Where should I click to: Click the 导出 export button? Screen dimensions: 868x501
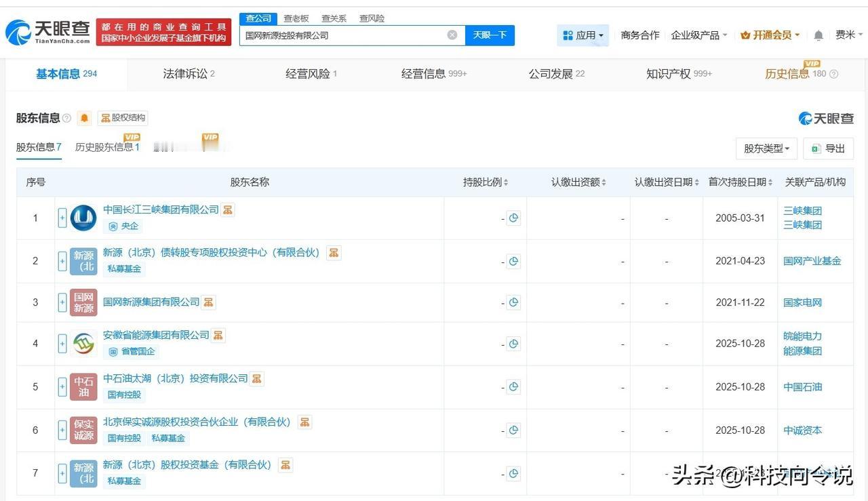tap(828, 148)
